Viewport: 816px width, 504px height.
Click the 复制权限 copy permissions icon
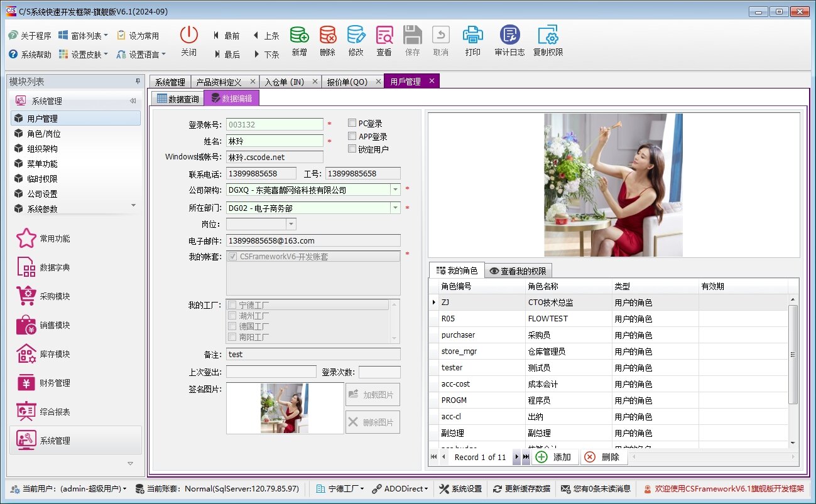tap(548, 40)
